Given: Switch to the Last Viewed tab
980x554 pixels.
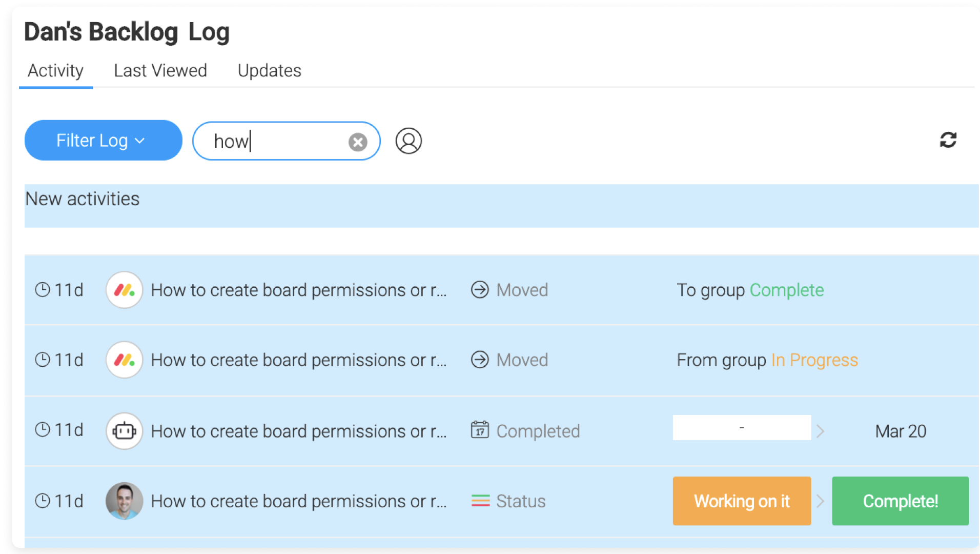Looking at the screenshot, I should coord(160,71).
